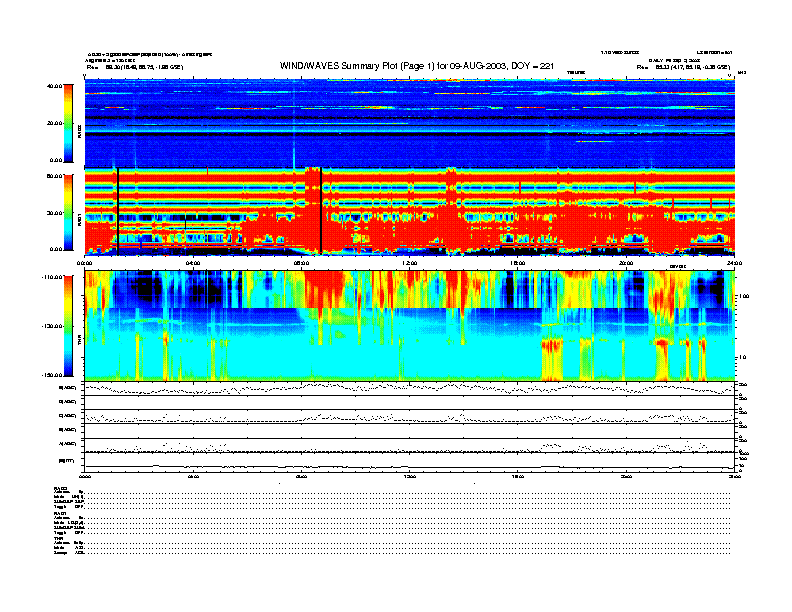Click the 100 tick on TNR right axis
Screen dimensions: 792x612
point(744,296)
